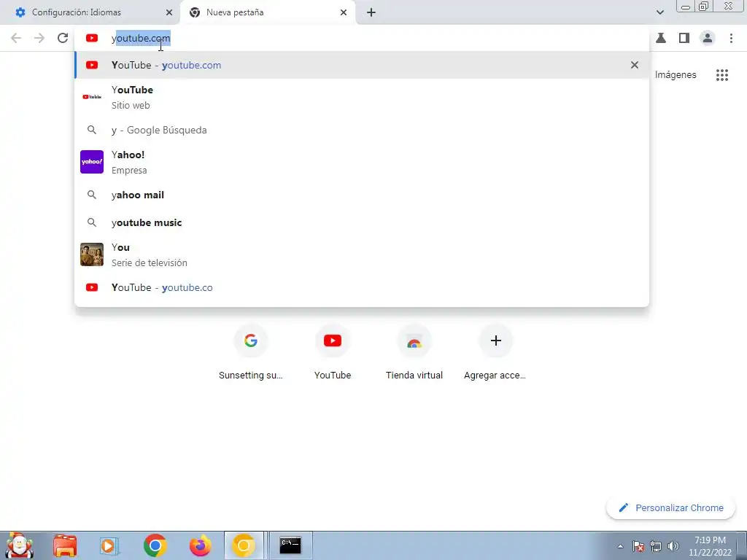Show hidden tray icons arrow
747x560 pixels.
(620, 546)
